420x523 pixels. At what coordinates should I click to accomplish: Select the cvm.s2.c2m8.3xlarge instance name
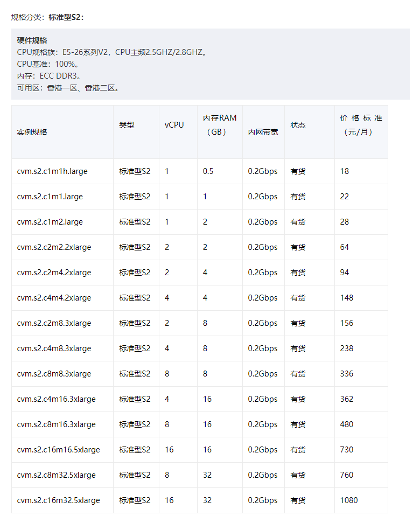coord(54,324)
